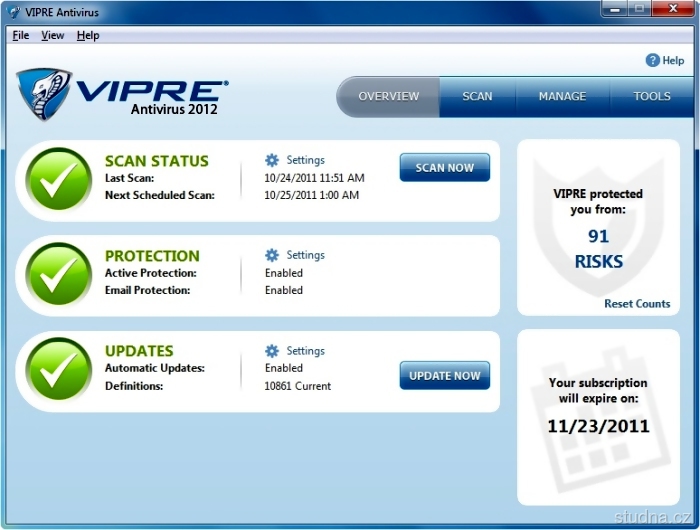Switch to the Overview tab
Viewport: 700px width, 530px height.
tap(388, 96)
